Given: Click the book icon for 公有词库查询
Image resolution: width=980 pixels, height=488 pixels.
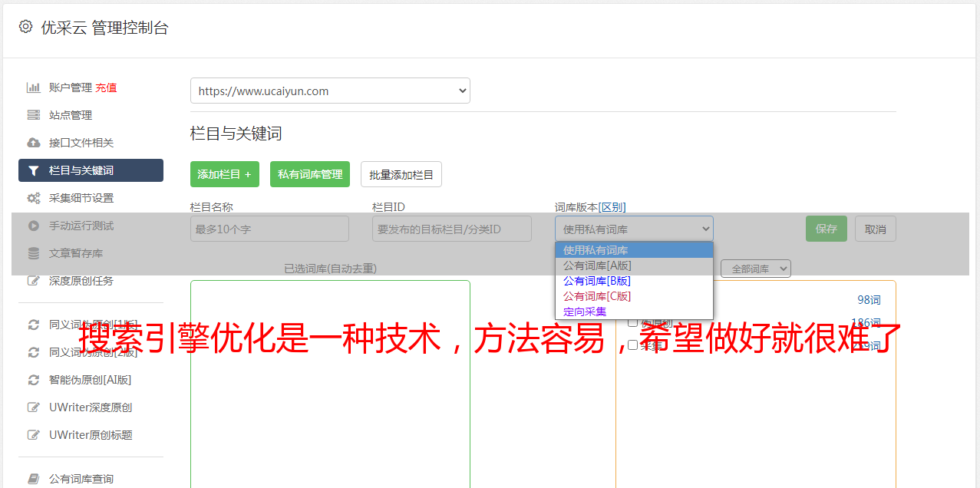Looking at the screenshot, I should tap(33, 479).
